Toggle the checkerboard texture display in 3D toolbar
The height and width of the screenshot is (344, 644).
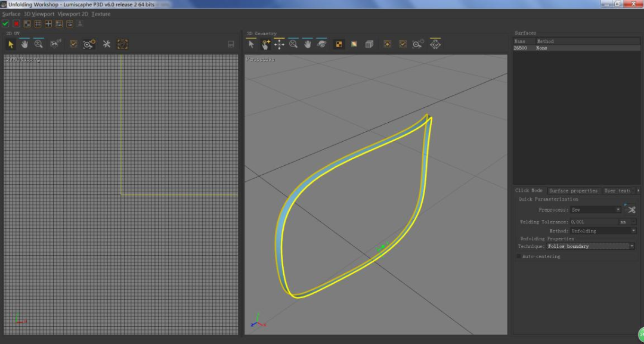click(339, 44)
